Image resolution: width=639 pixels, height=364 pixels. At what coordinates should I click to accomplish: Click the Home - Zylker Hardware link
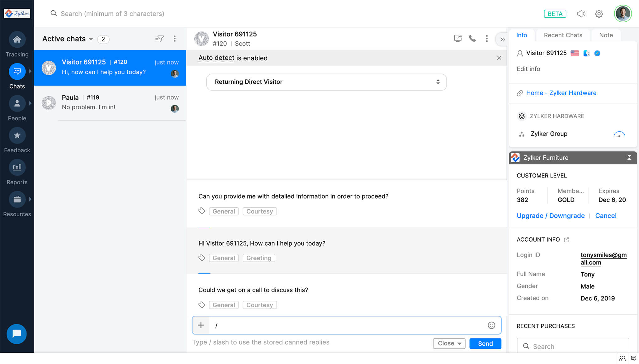561,93
